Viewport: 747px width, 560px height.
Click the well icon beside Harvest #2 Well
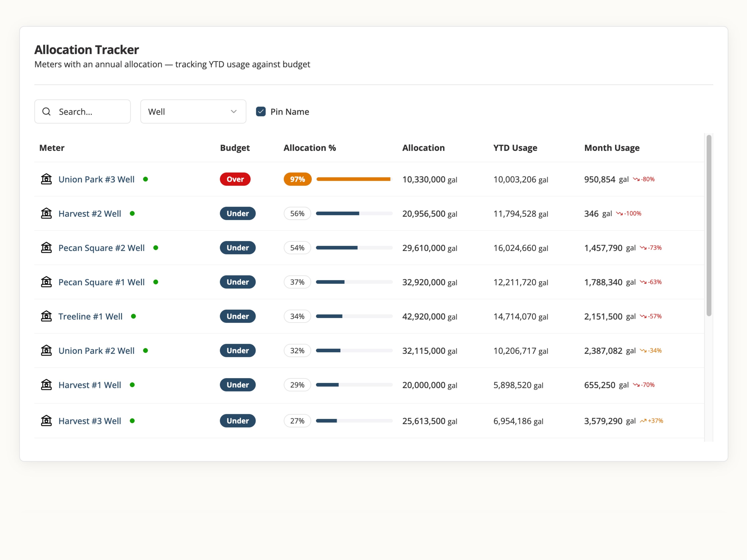tap(46, 214)
